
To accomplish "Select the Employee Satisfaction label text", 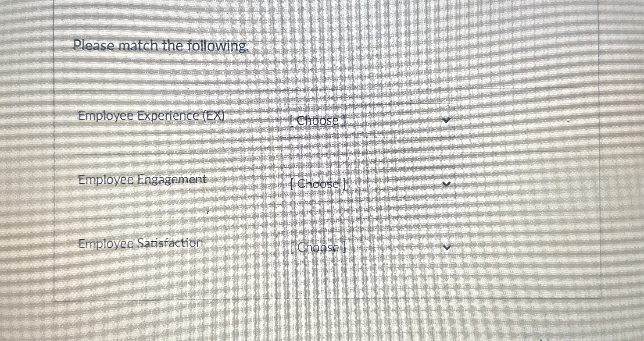I will pyautogui.click(x=141, y=243).
